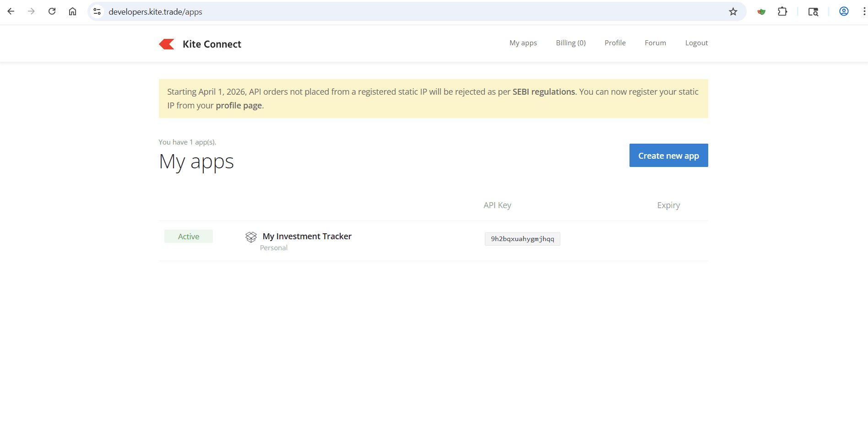The height and width of the screenshot is (446, 868).
Task: Open the browser extensions puzzle icon
Action: pyautogui.click(x=782, y=12)
